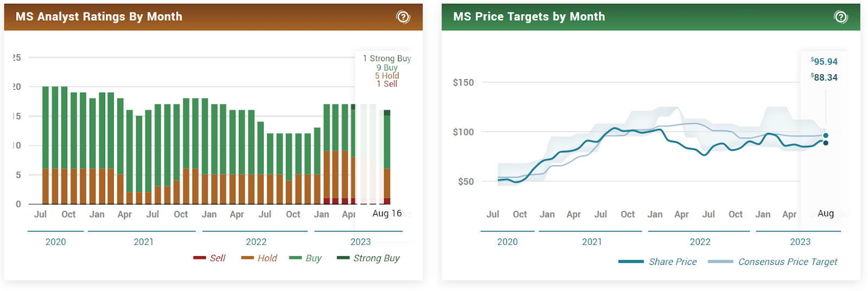This screenshot has height=291, width=868.
Task: Click the $150 axis label
Action: [463, 82]
